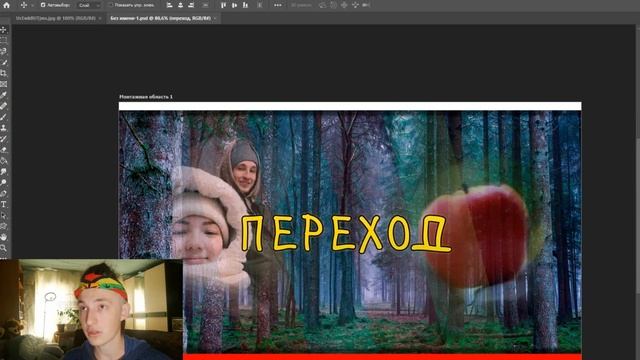Select the Lasso tool
The height and width of the screenshot is (360, 640).
(x=4, y=51)
